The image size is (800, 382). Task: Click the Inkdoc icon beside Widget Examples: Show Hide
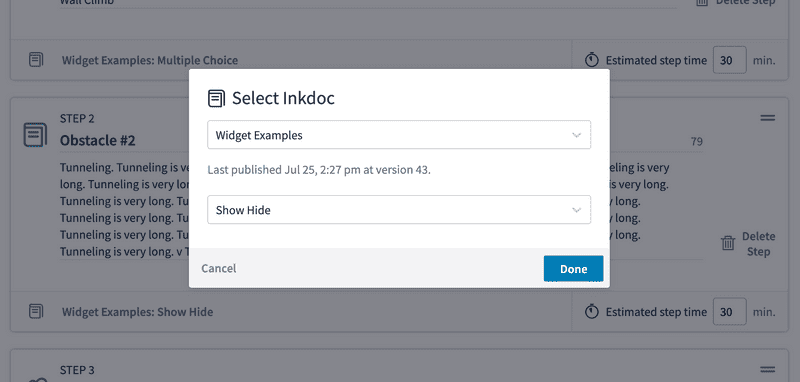(x=36, y=312)
